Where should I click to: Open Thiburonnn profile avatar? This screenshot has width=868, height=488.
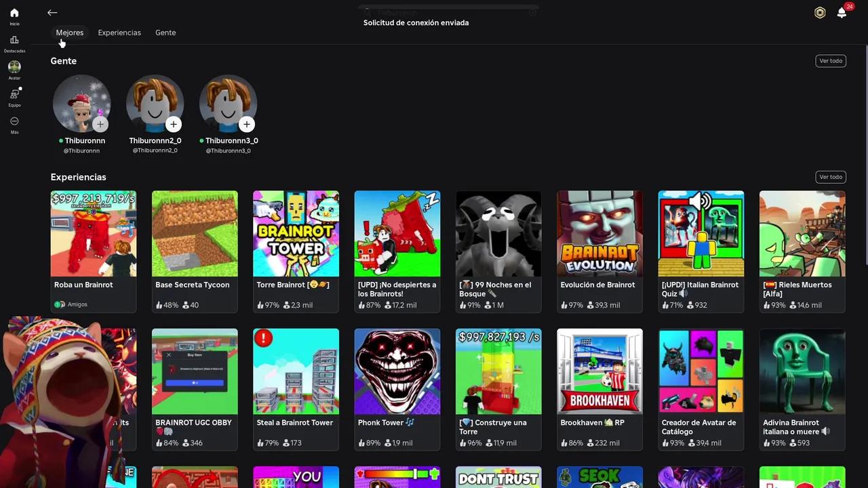tap(81, 103)
